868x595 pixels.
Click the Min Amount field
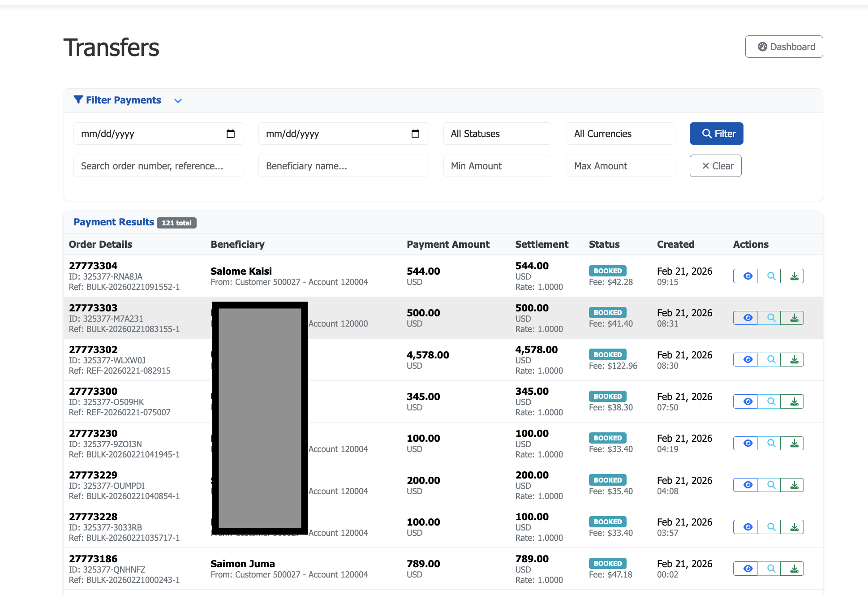(497, 166)
